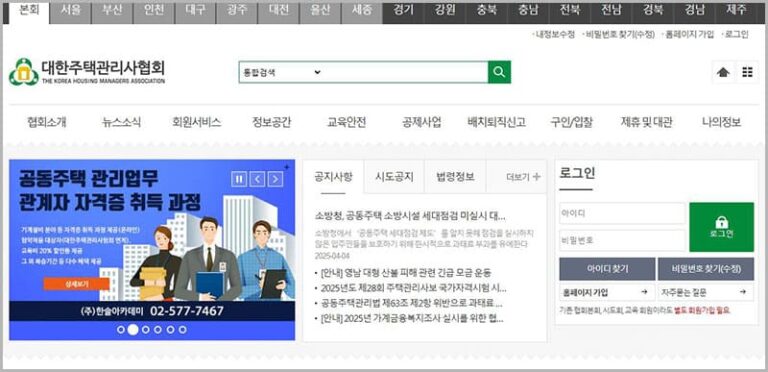The width and height of the screenshot is (768, 372).
Task: Click the 내정보수정 top link
Action: coord(554,35)
